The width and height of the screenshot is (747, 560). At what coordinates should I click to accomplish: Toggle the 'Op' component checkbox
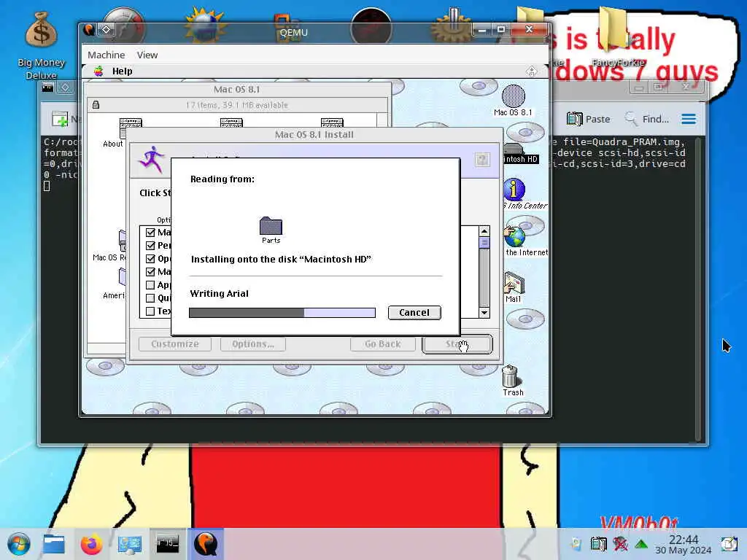coord(150,259)
